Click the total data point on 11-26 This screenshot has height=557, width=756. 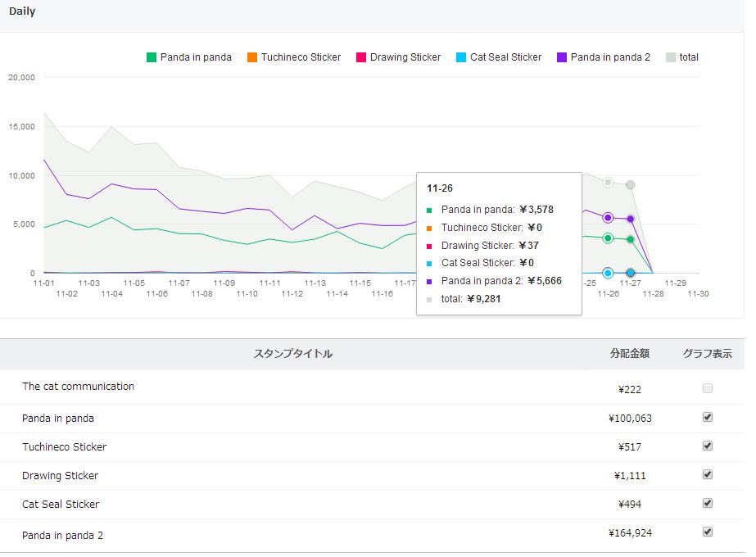coord(608,182)
